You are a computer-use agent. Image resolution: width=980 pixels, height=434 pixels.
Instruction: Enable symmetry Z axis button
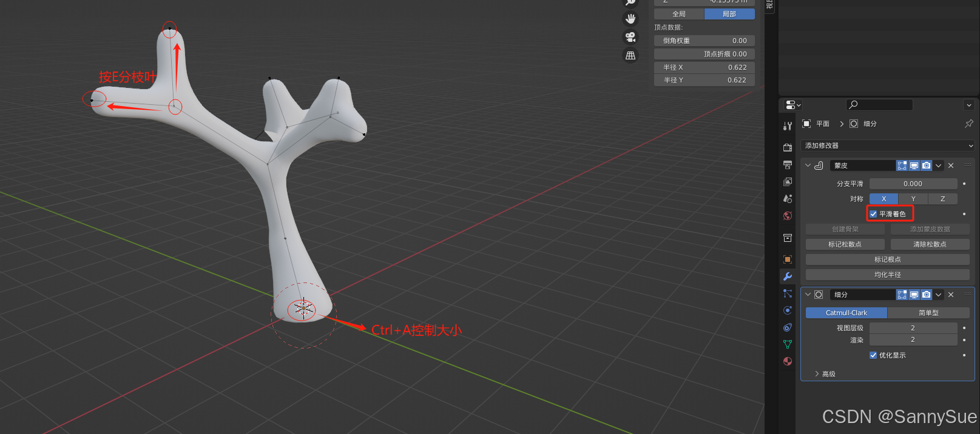coord(942,199)
